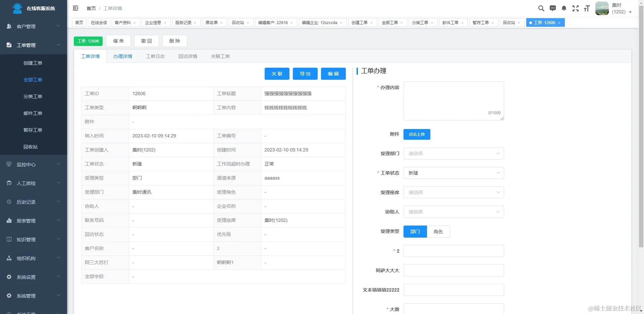Click the 客户管理 sidebar icon
The width and height of the screenshot is (644, 314).
[9, 26]
